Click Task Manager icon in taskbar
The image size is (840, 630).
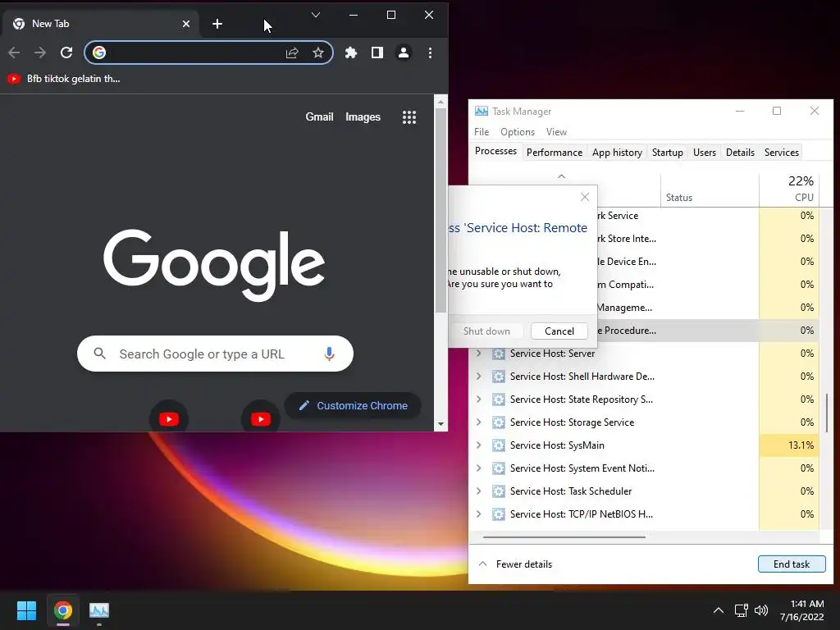[x=99, y=610]
